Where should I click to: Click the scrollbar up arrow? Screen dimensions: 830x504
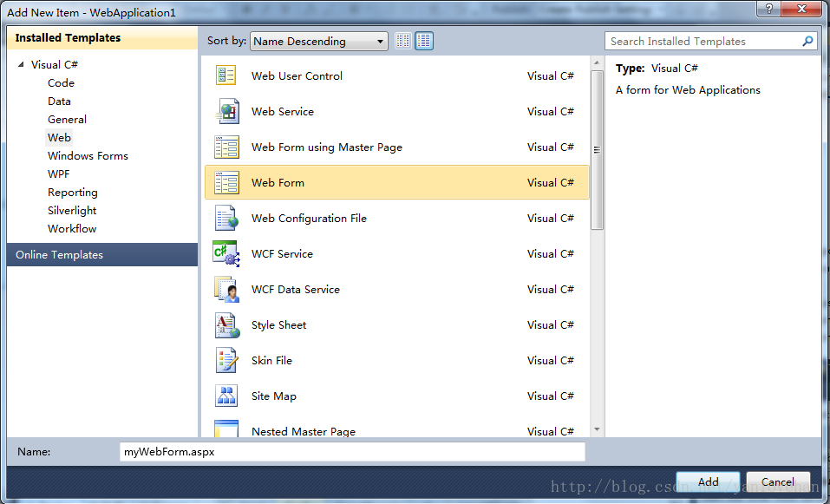pos(597,63)
